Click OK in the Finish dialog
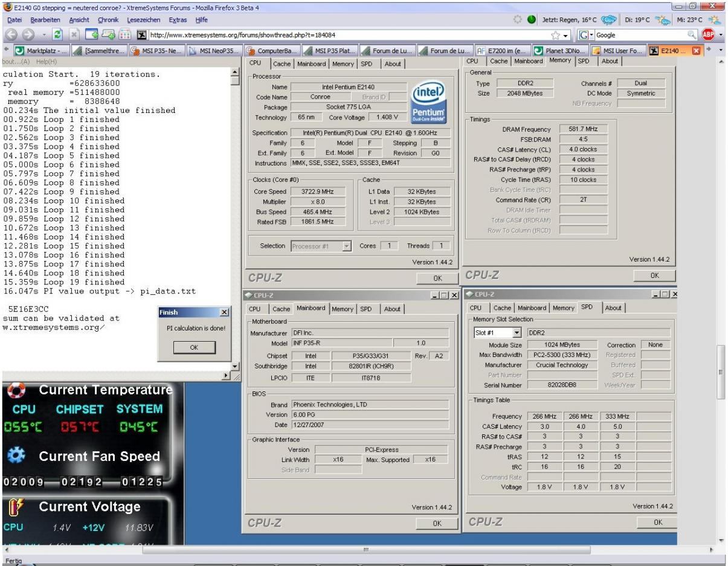This screenshot has height=566, width=728. pyautogui.click(x=194, y=347)
